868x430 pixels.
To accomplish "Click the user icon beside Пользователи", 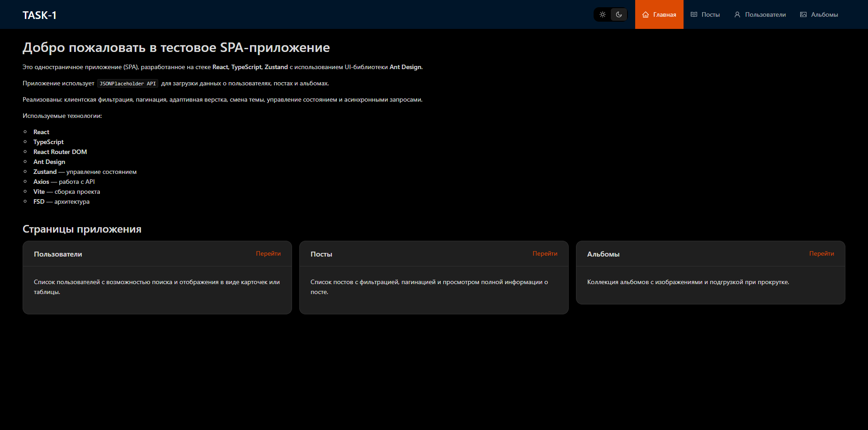I will coord(737,14).
